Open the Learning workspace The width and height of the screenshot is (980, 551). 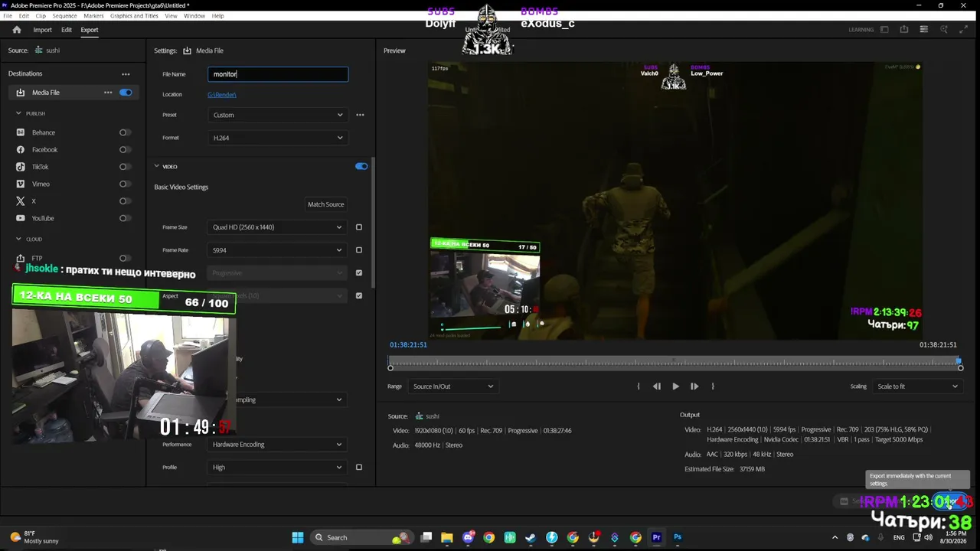tap(861, 30)
